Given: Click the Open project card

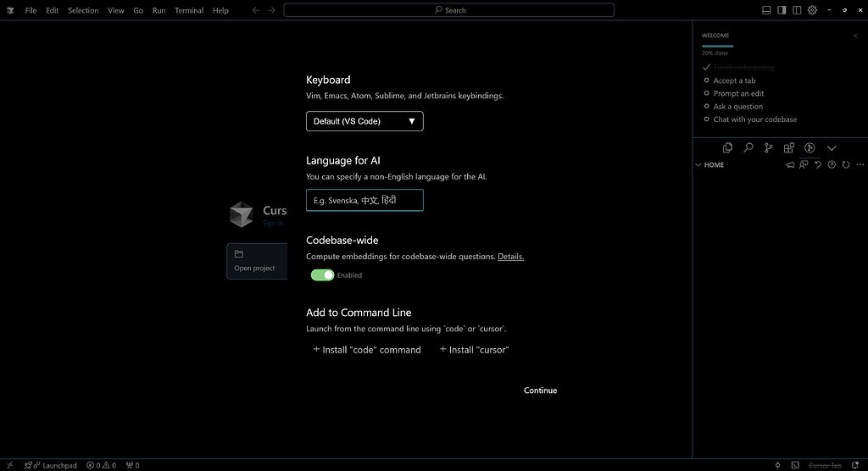Looking at the screenshot, I should pos(257,261).
